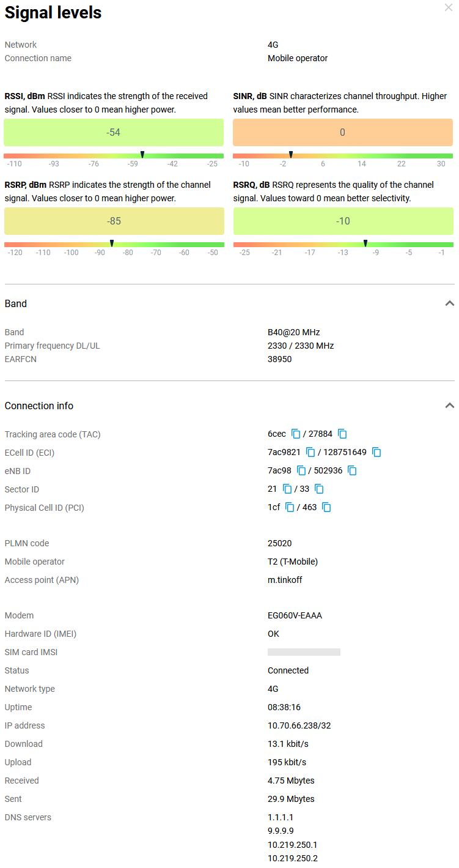The height and width of the screenshot is (868, 459).
Task: Click the Band section header
Action: 16,303
